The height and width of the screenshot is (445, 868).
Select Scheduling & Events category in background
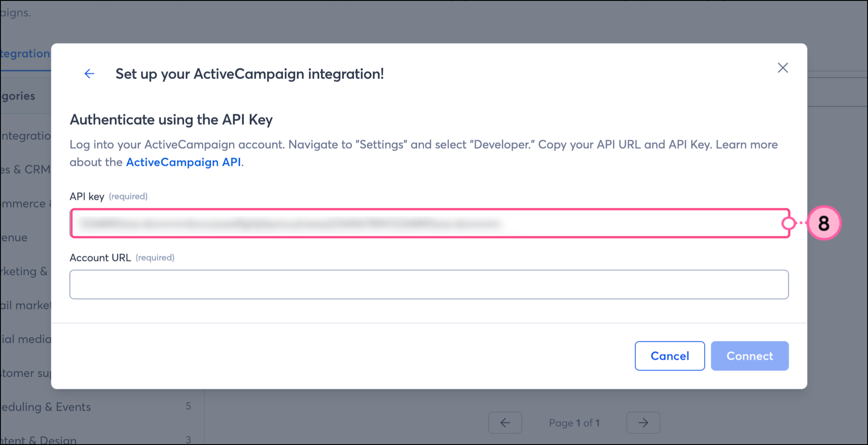(x=45, y=407)
